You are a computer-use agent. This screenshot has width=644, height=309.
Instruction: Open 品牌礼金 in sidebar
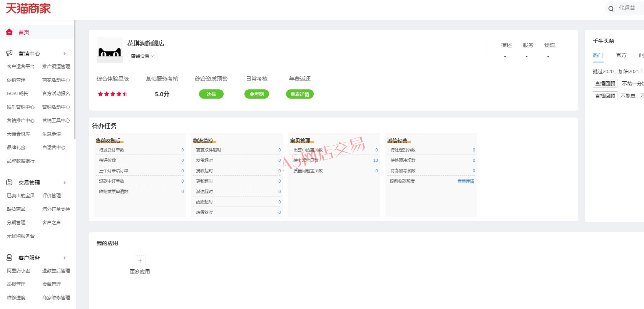pyautogui.click(x=16, y=148)
